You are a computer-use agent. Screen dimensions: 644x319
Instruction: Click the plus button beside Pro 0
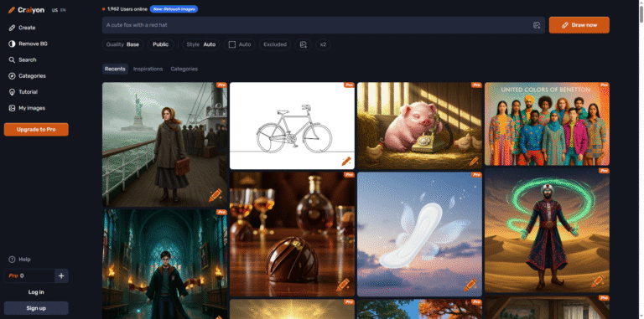click(61, 276)
